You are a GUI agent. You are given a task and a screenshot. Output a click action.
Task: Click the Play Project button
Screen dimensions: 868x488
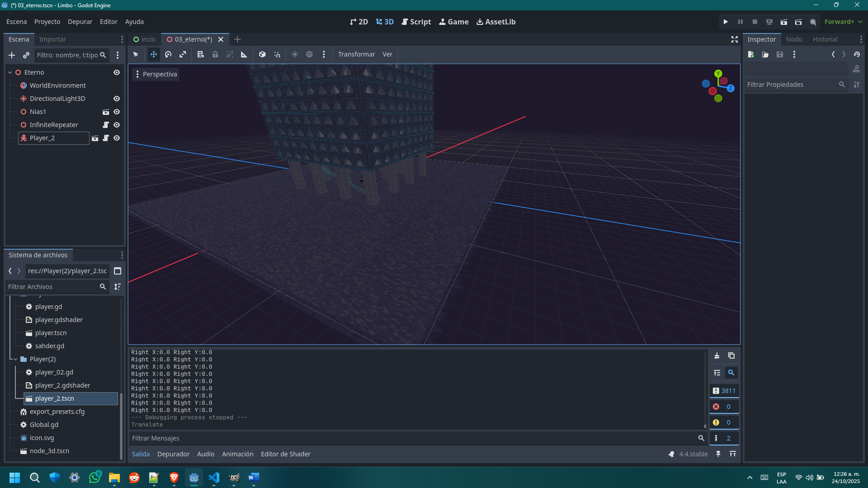tap(726, 22)
